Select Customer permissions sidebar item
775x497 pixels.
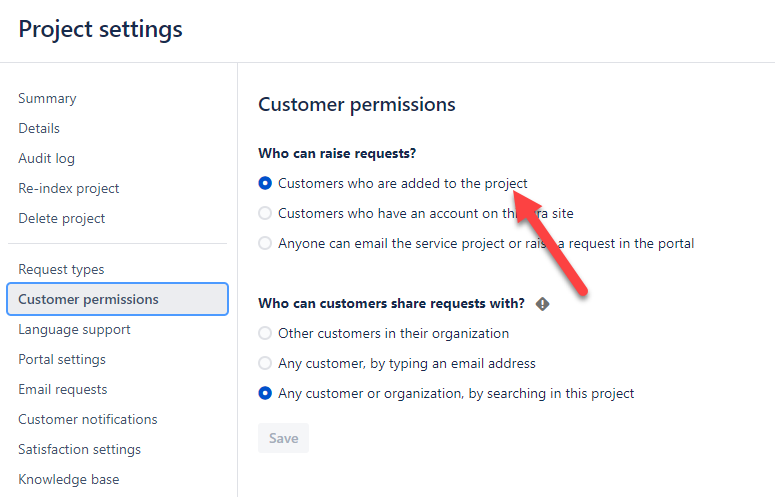(117, 299)
